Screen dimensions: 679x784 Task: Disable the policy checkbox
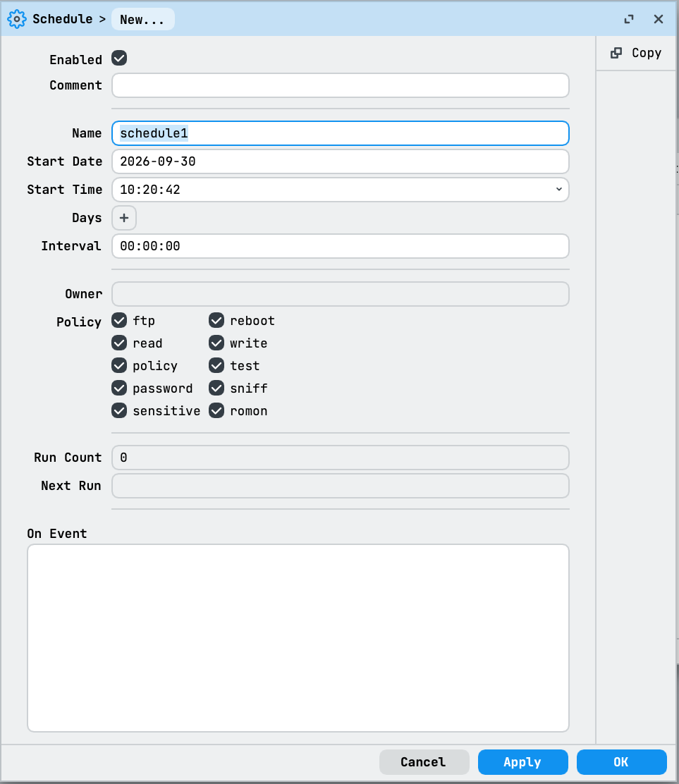pos(119,365)
